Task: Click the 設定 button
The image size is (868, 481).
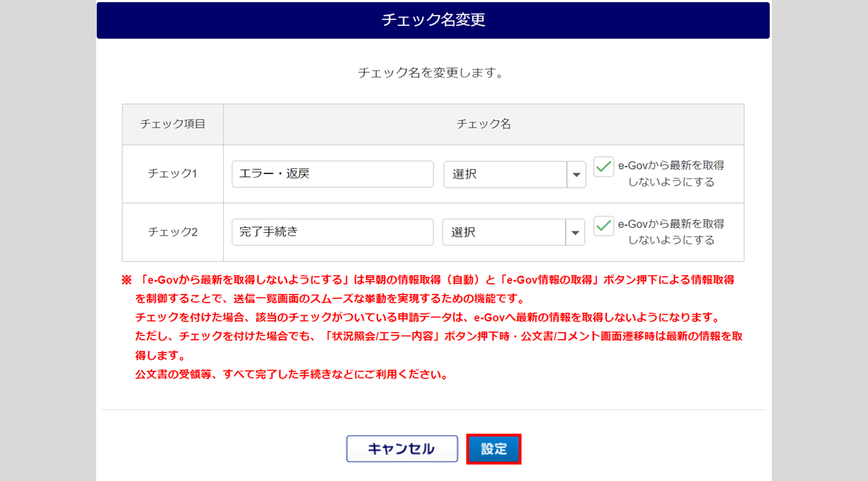Action: (494, 449)
